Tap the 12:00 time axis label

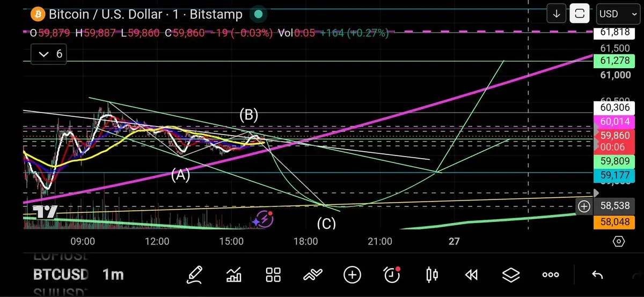tap(157, 242)
